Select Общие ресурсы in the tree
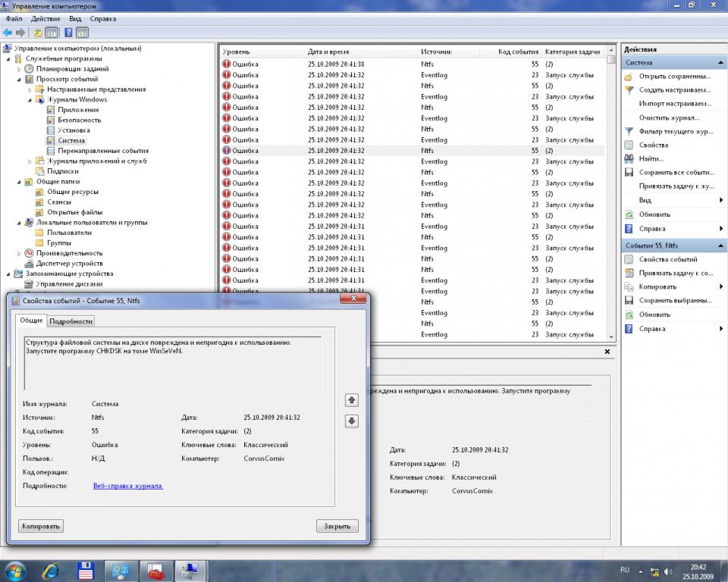The width and height of the screenshot is (728, 582). 73,191
